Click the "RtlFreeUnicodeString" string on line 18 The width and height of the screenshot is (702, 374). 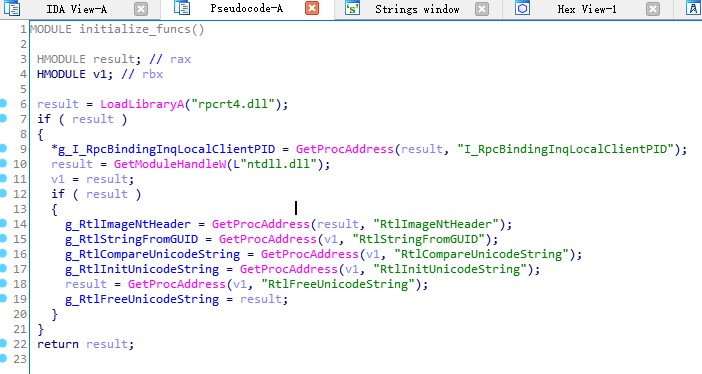pyautogui.click(x=338, y=284)
